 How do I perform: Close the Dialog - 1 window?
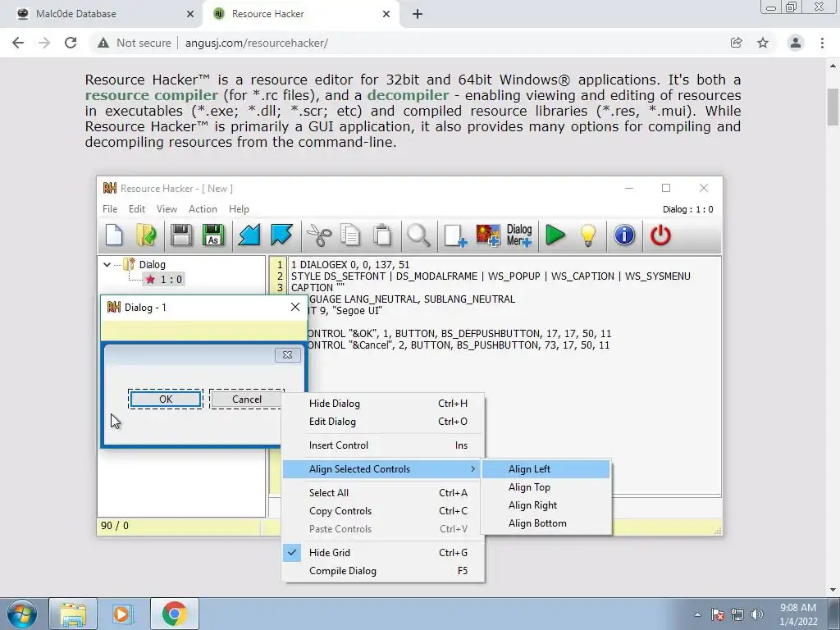tap(295, 307)
